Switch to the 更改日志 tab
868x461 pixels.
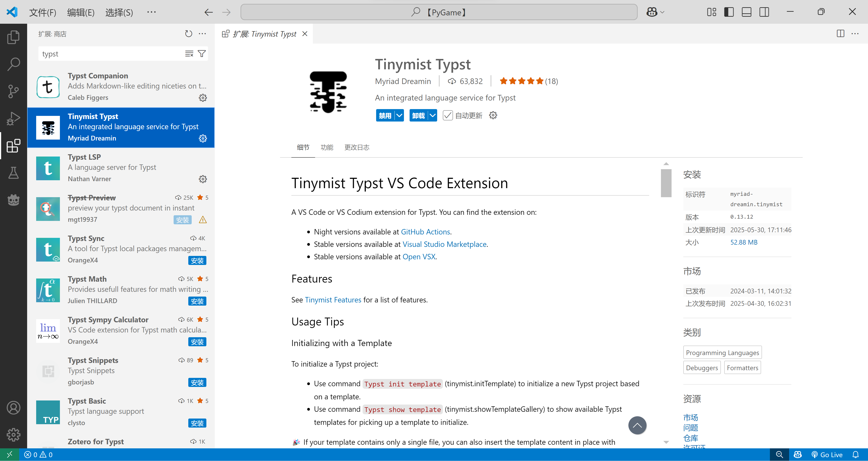(356, 147)
